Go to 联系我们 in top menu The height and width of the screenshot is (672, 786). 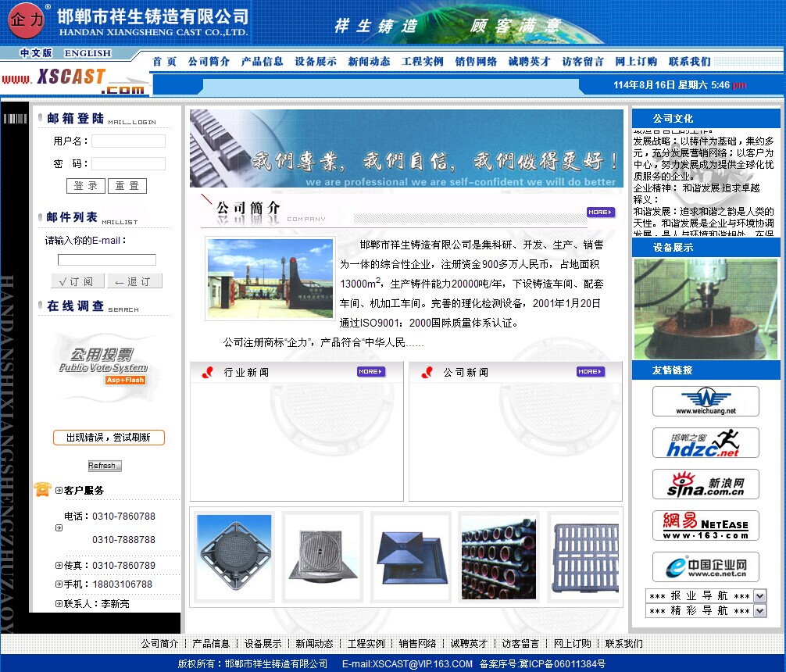coord(689,62)
